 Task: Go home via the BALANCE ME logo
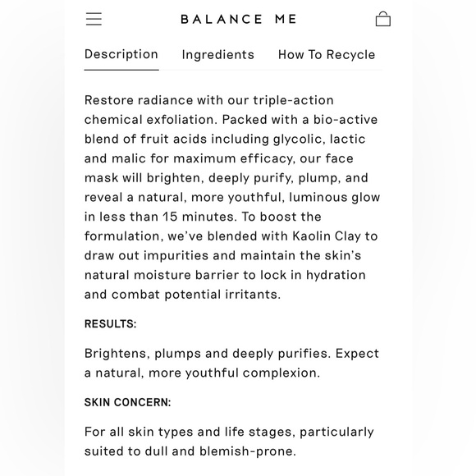pyautogui.click(x=238, y=20)
